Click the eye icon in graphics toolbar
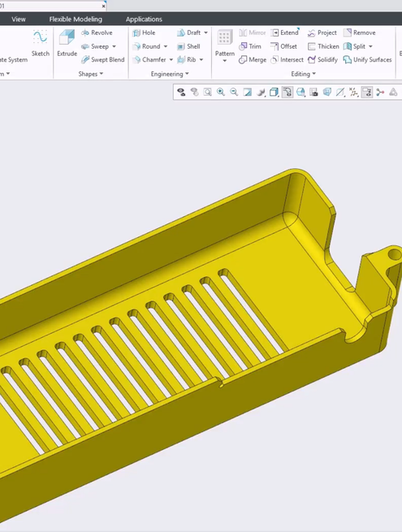The height and width of the screenshot is (532, 402). point(181,92)
